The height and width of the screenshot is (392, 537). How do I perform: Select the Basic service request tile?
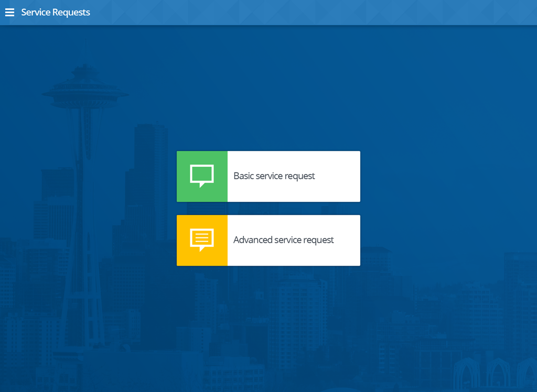click(268, 176)
